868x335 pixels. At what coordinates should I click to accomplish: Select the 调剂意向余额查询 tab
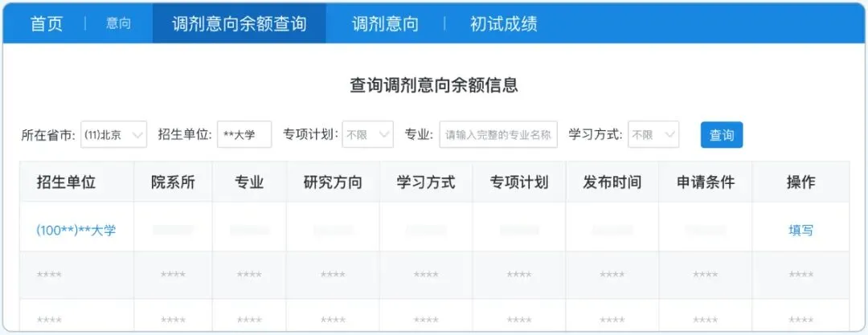[x=240, y=24]
